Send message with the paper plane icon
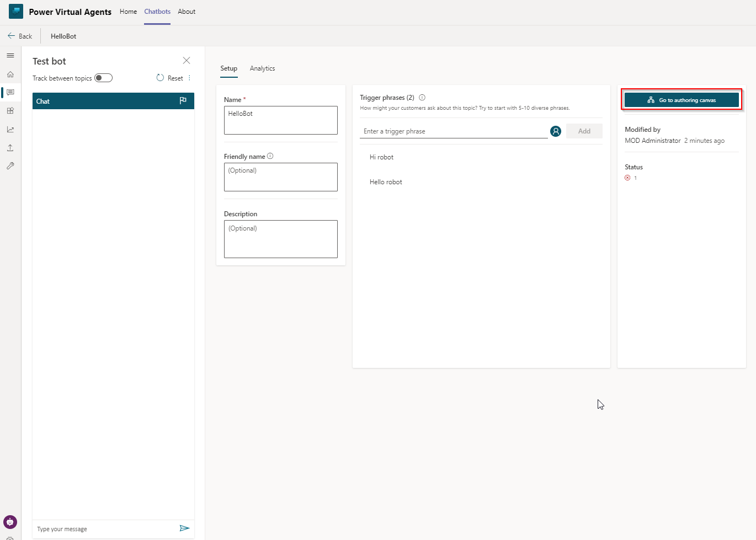 tap(184, 528)
